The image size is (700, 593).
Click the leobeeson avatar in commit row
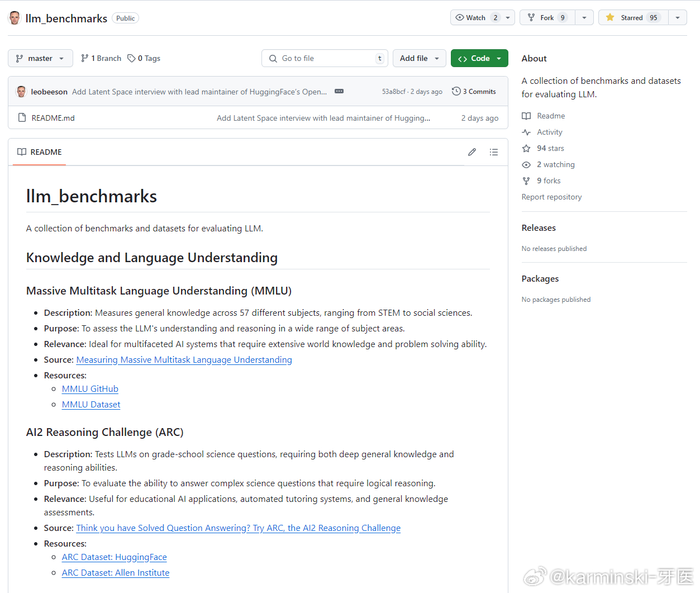pos(21,92)
